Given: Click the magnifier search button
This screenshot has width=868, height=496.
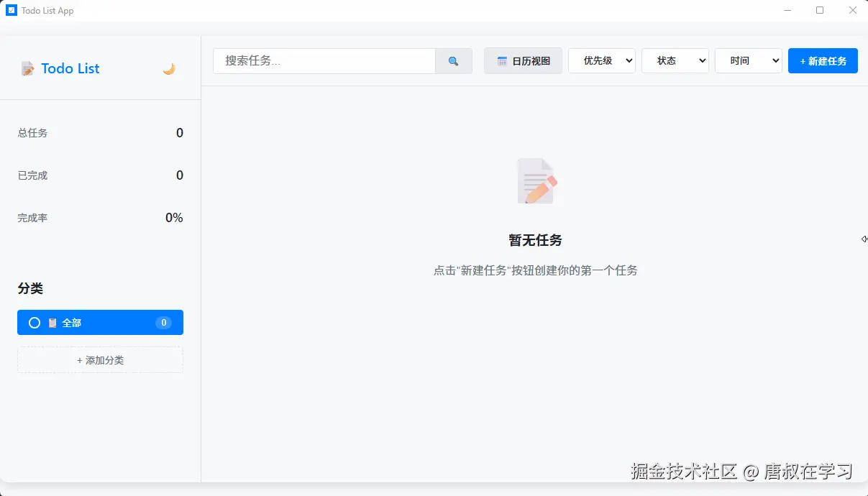Looking at the screenshot, I should [453, 61].
